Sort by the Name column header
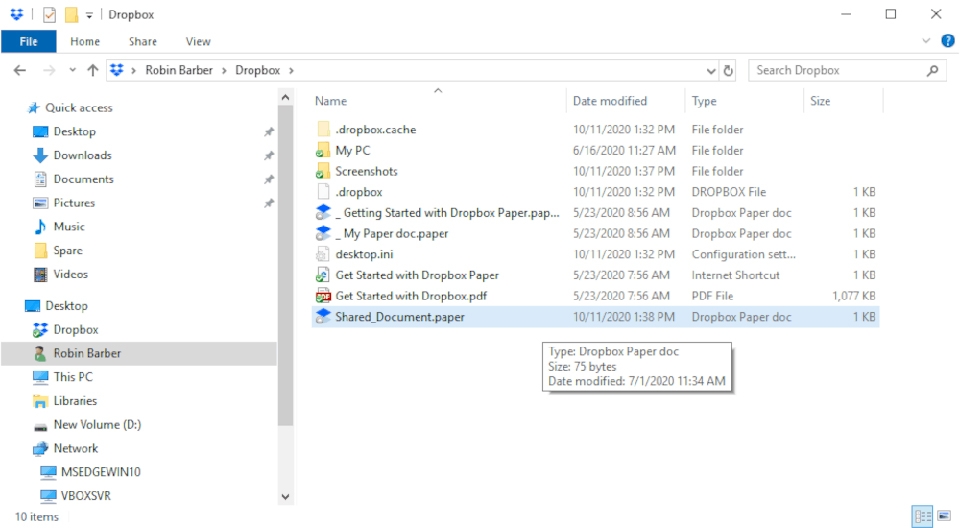960x528 pixels. click(331, 101)
